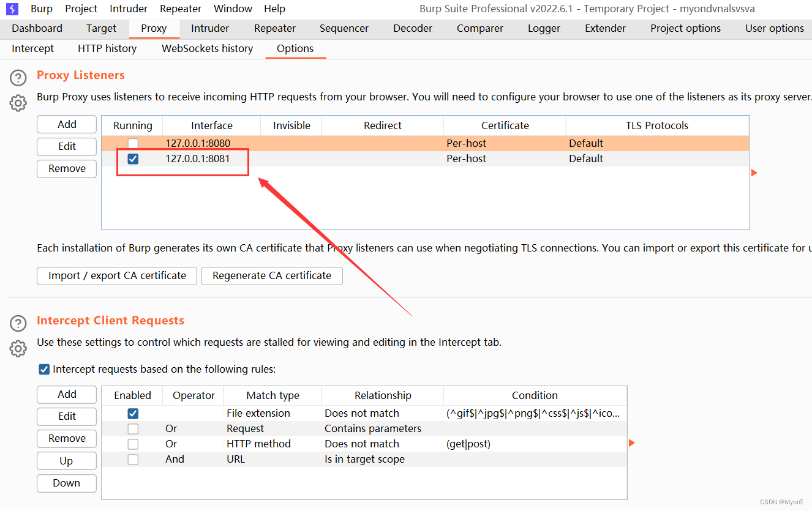Click Import / export CA certificate
The image size is (812, 511).
pos(117,275)
